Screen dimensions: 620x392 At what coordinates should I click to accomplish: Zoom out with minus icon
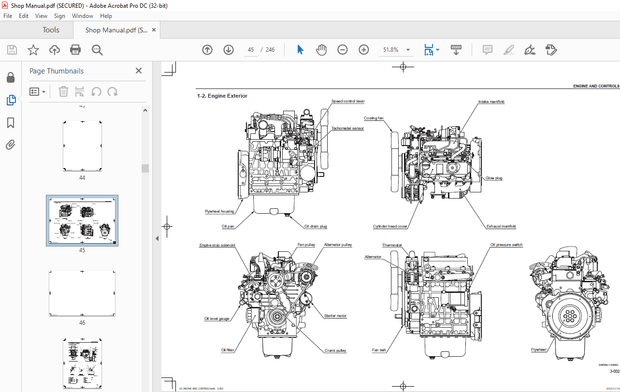(x=342, y=50)
